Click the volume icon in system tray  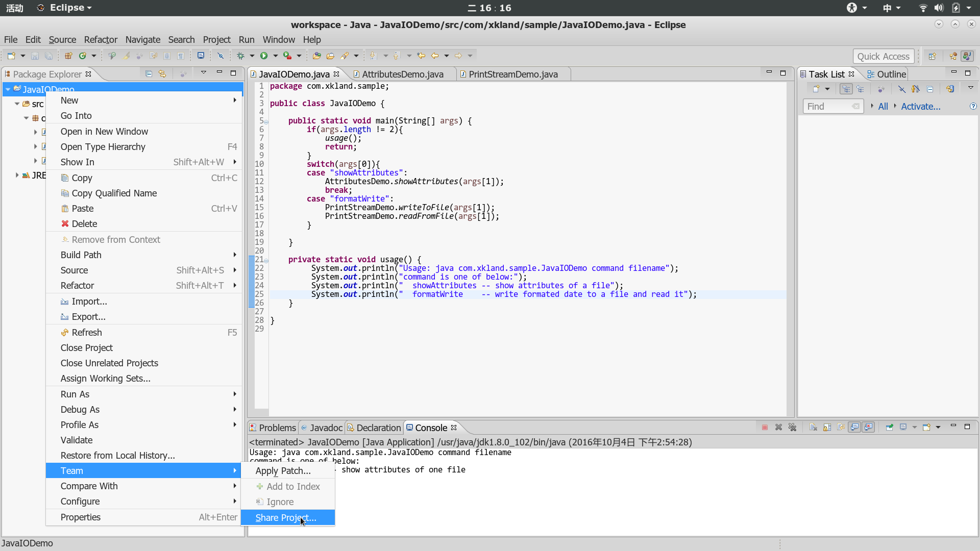(x=939, y=8)
